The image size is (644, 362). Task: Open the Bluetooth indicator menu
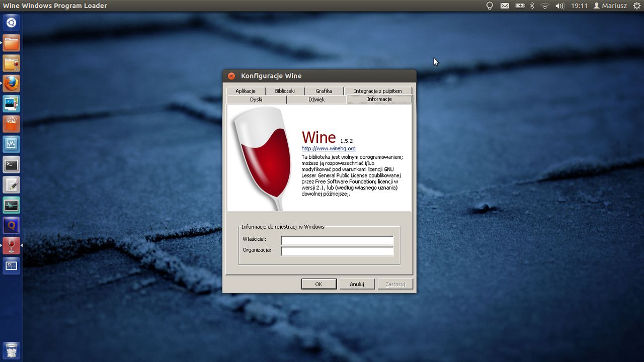tap(532, 6)
